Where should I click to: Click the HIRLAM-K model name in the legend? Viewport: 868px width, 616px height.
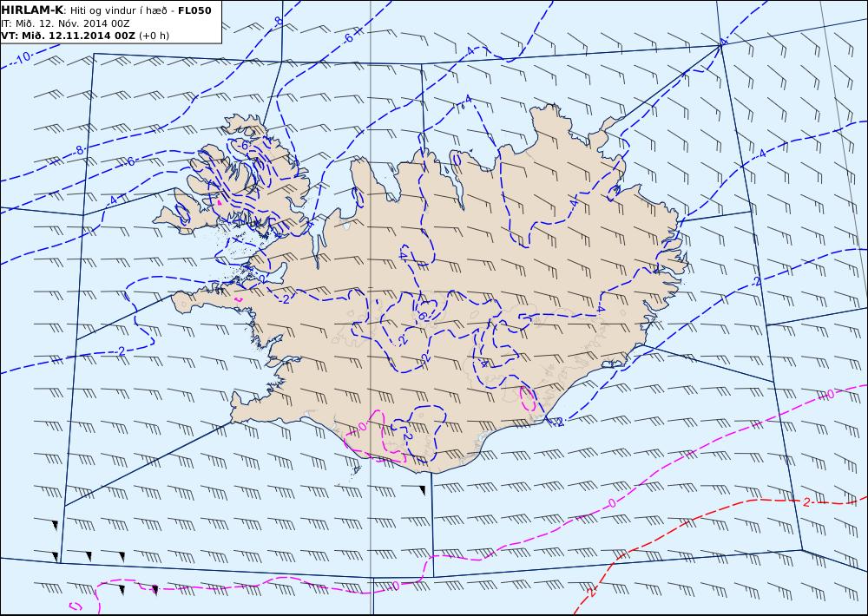click(x=33, y=10)
